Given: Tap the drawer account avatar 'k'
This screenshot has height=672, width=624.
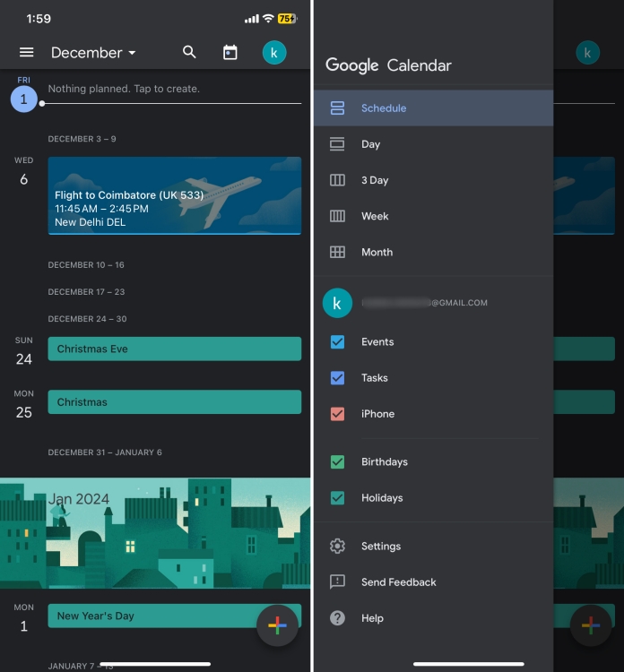Looking at the screenshot, I should (x=337, y=303).
